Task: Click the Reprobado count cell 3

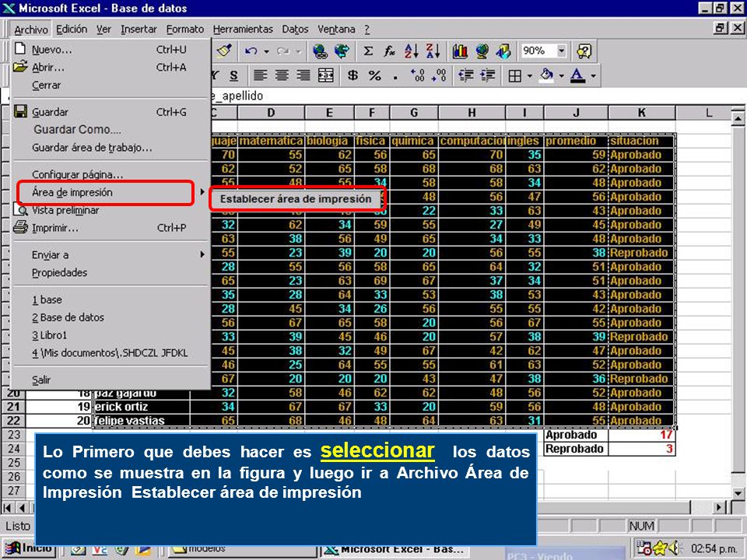Action: click(642, 449)
